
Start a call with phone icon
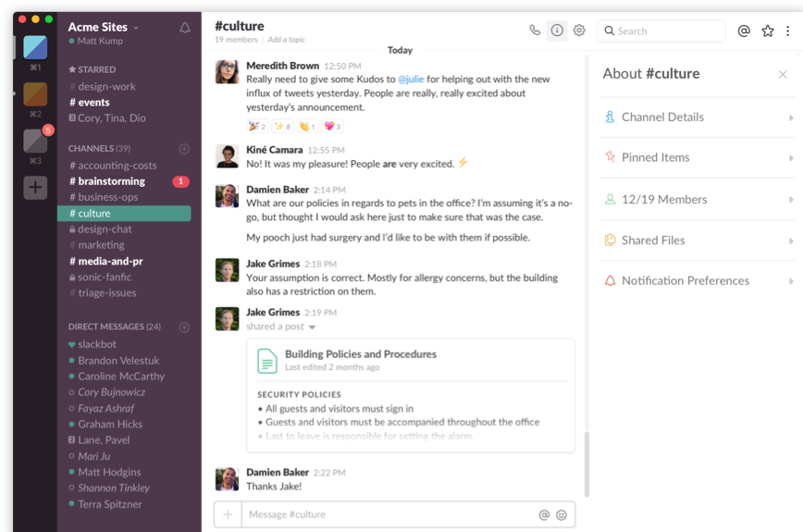(x=534, y=31)
